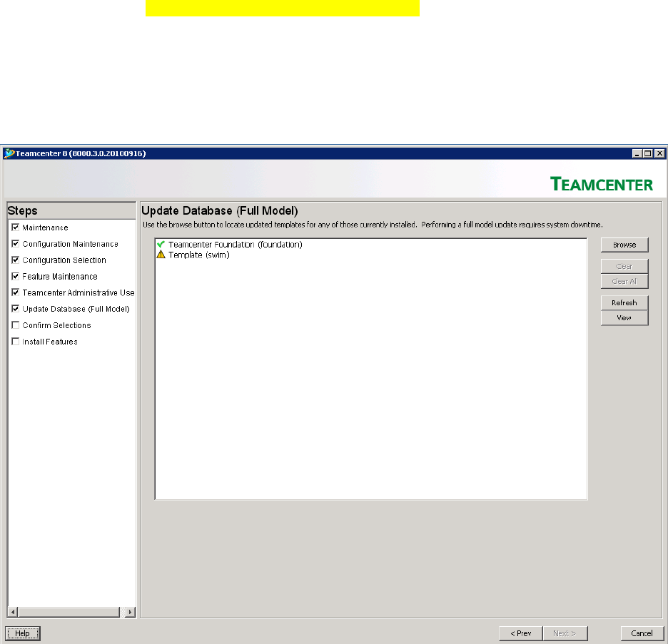Select the Configuration Selection step label
This screenshot has height=644, width=668.
click(64, 260)
